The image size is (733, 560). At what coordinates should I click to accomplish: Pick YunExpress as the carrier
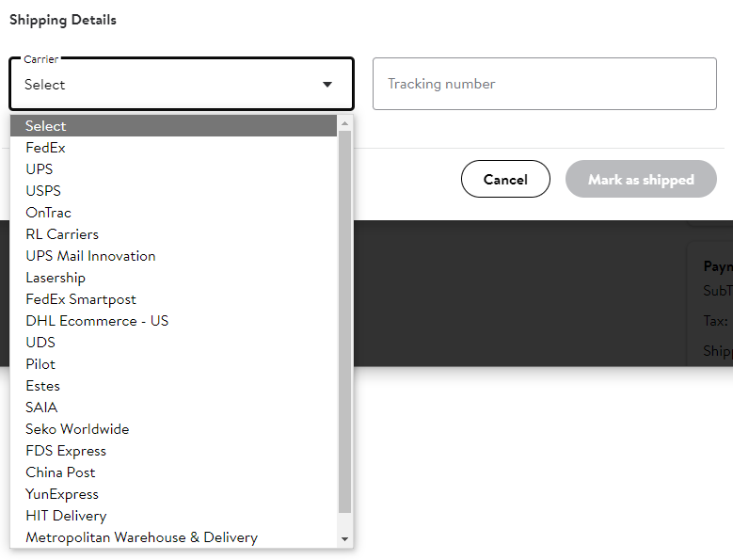pos(62,494)
